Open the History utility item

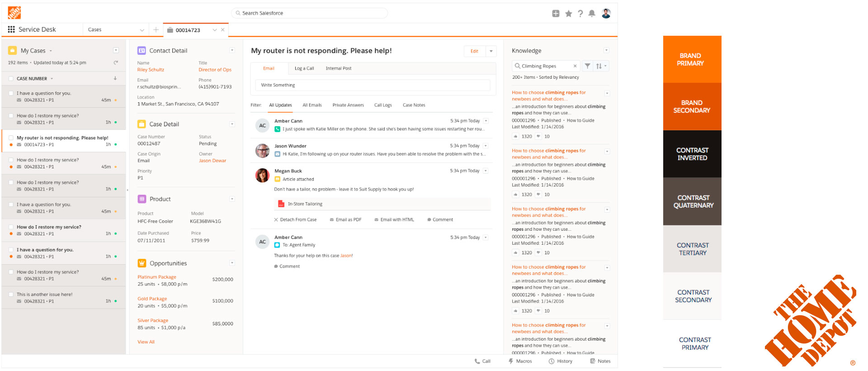561,361
